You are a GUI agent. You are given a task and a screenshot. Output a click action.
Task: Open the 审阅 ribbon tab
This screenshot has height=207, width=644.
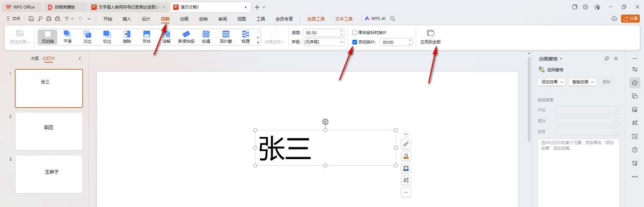(x=222, y=18)
